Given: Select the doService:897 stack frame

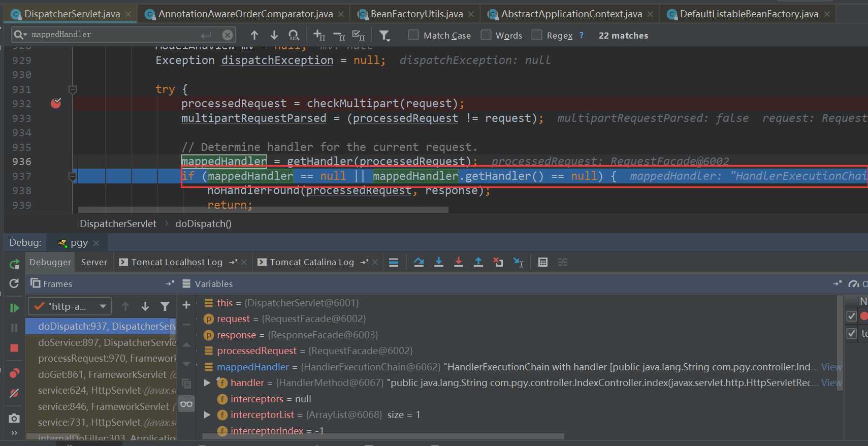Looking at the screenshot, I should (x=101, y=342).
